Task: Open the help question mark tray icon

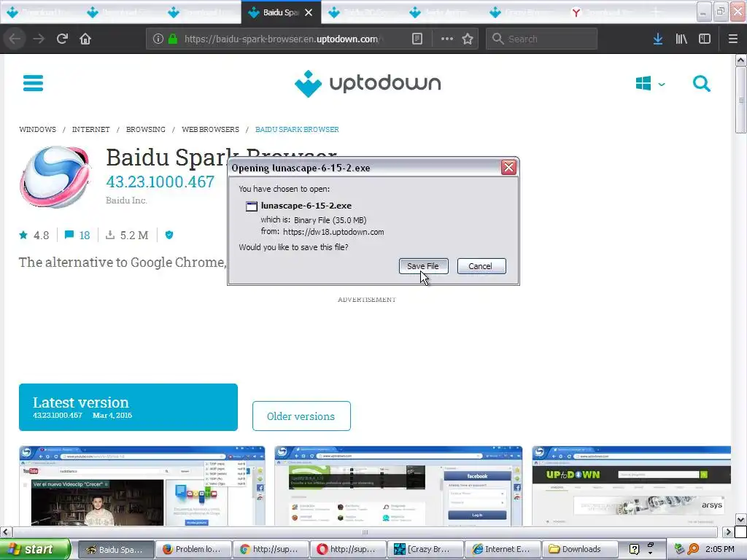Action: click(x=634, y=549)
